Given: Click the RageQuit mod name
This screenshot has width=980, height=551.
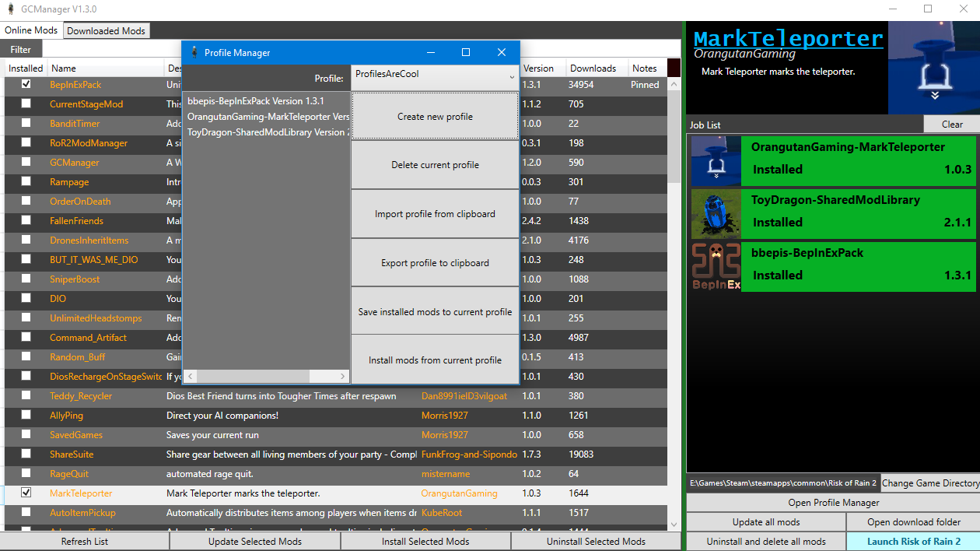Looking at the screenshot, I should (69, 474).
